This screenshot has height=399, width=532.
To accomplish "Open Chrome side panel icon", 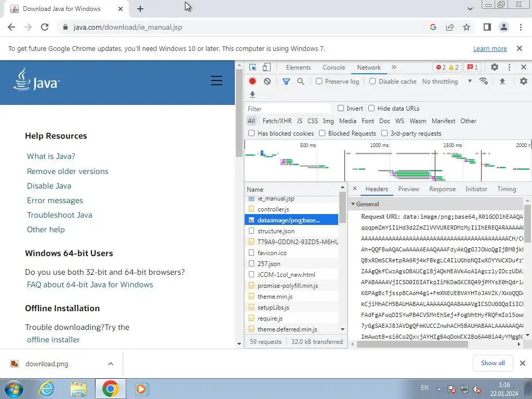I will click(487, 27).
